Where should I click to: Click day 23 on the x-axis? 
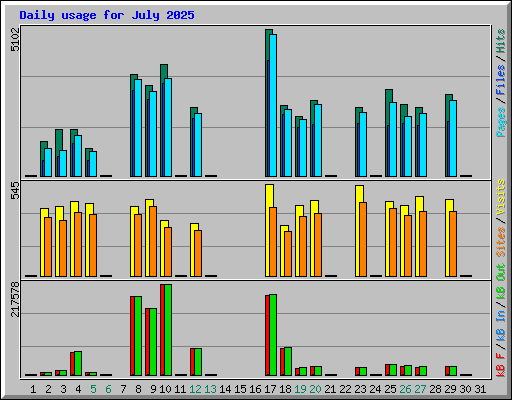pyautogui.click(x=360, y=389)
